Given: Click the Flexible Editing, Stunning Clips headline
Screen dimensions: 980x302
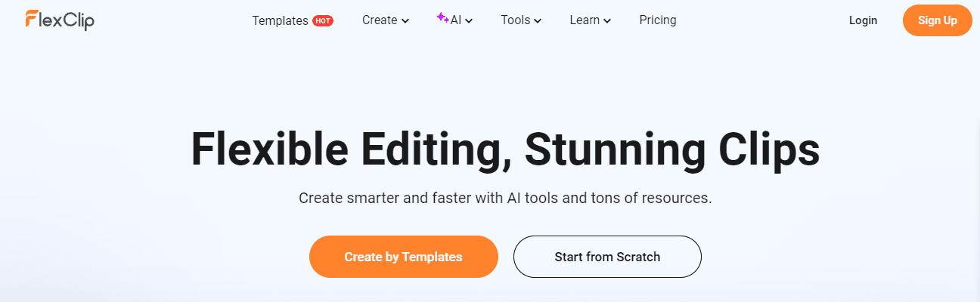Looking at the screenshot, I should [505, 149].
